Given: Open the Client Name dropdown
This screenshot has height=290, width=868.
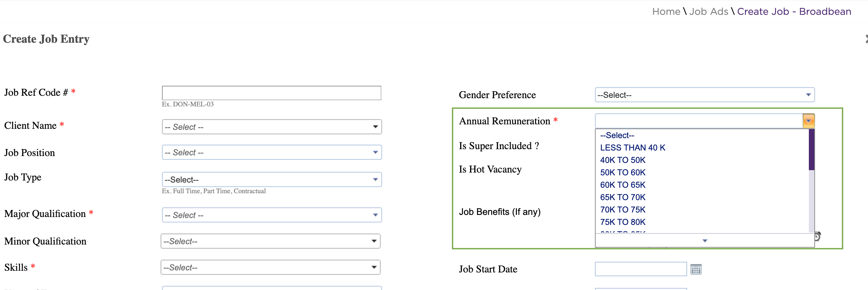Looking at the screenshot, I should [272, 127].
